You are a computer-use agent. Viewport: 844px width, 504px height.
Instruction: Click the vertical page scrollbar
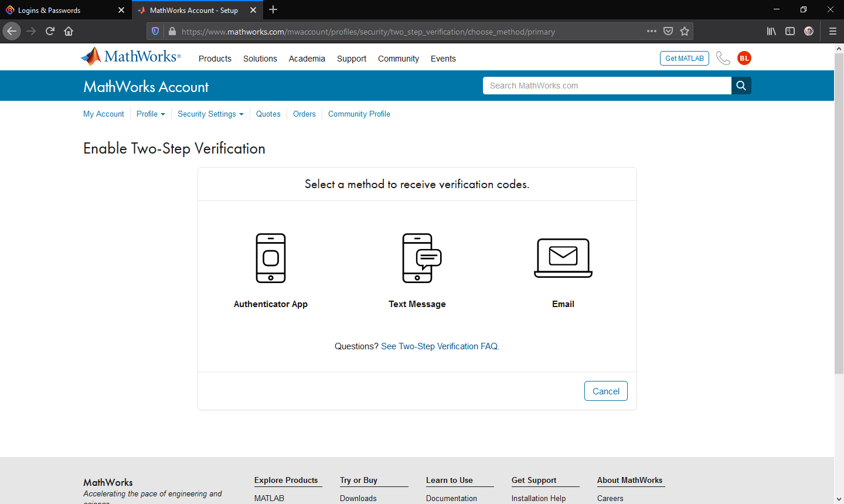tap(839, 214)
